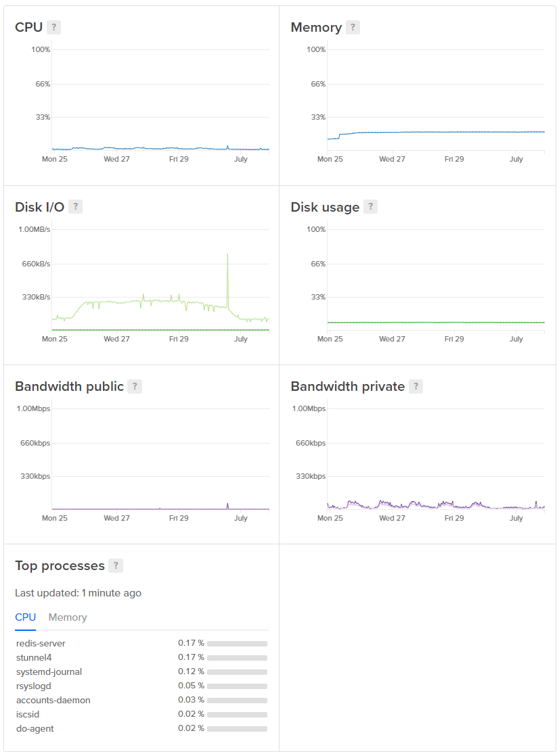Select the CPU tab in Top processes
559x756 pixels.
(x=25, y=617)
